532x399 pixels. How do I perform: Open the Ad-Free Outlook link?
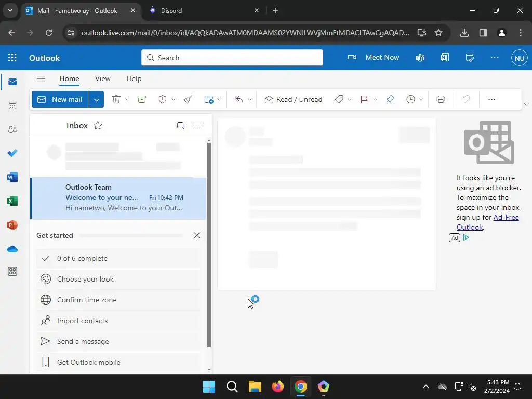pyautogui.click(x=488, y=222)
